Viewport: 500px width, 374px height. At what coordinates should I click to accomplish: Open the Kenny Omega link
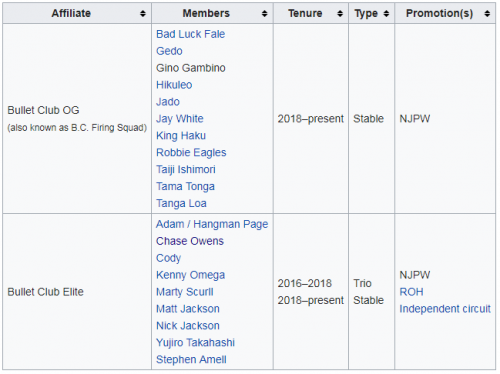click(190, 275)
